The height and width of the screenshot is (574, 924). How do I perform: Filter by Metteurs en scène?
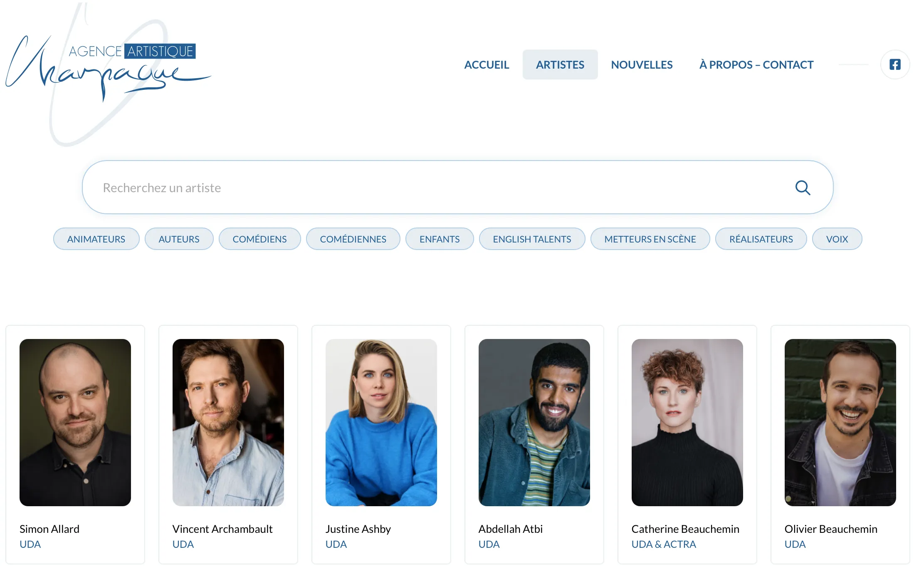tap(650, 239)
